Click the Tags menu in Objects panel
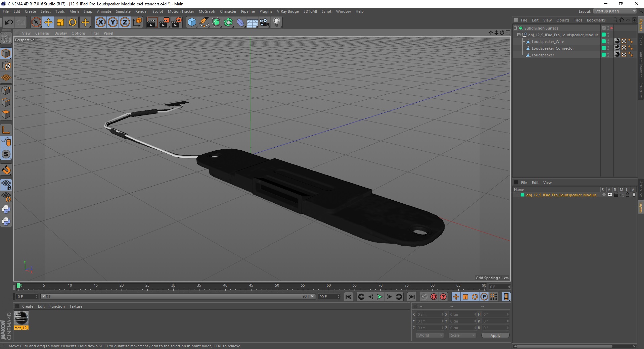This screenshot has width=644, height=349. point(578,20)
